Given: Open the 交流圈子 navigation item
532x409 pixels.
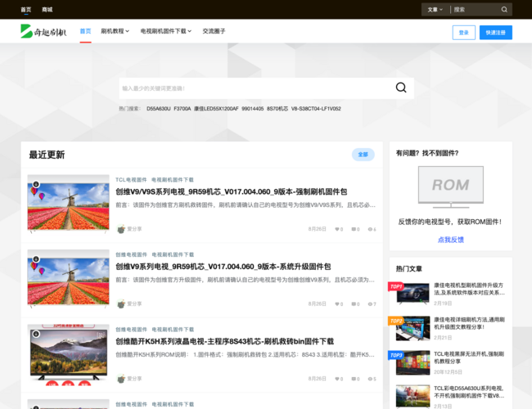Looking at the screenshot, I should [214, 31].
